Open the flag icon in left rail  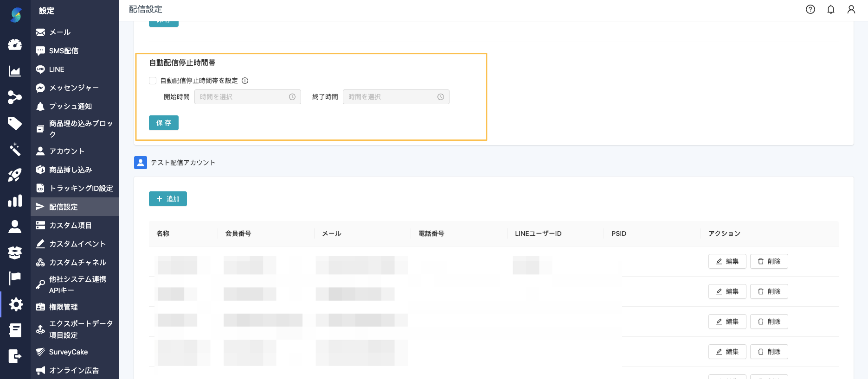[x=15, y=278]
